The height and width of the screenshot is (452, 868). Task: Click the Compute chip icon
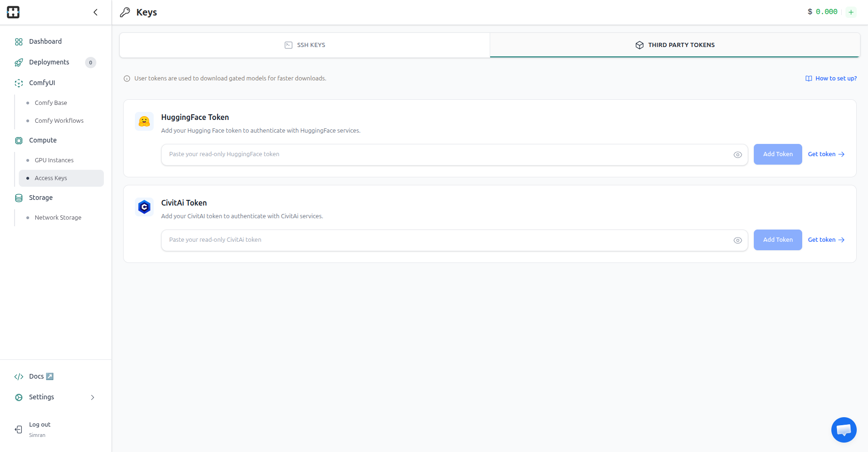coord(19,141)
